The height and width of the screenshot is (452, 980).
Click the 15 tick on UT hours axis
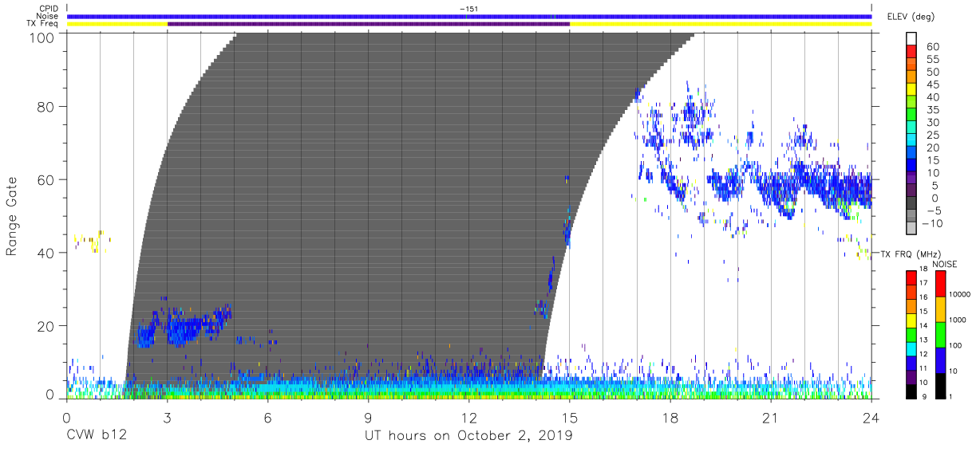[x=569, y=417]
